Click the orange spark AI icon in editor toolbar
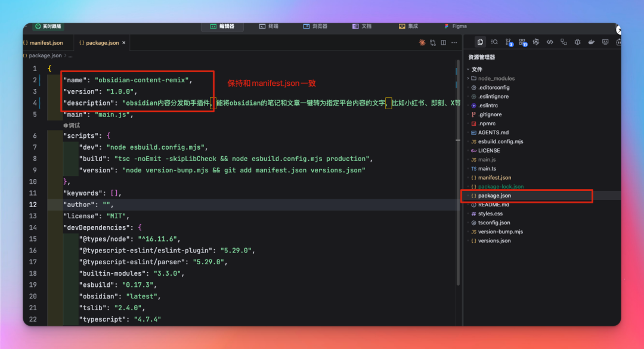The image size is (644, 349). tap(422, 42)
